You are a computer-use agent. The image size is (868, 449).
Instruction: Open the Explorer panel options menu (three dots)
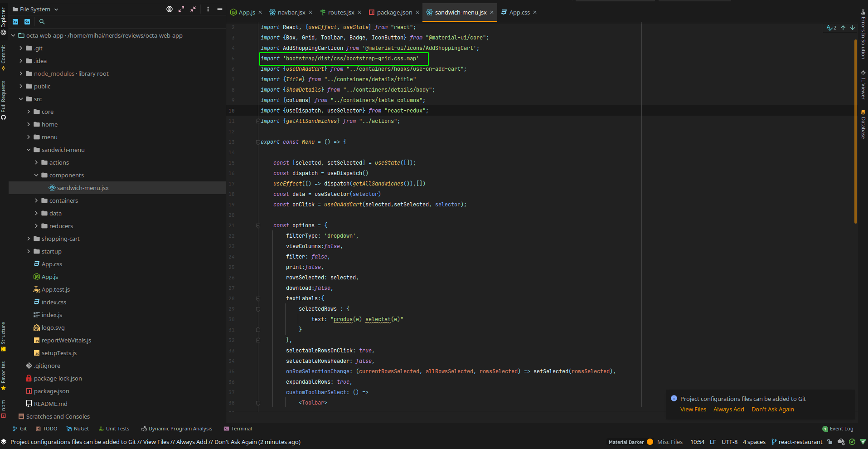tap(208, 9)
